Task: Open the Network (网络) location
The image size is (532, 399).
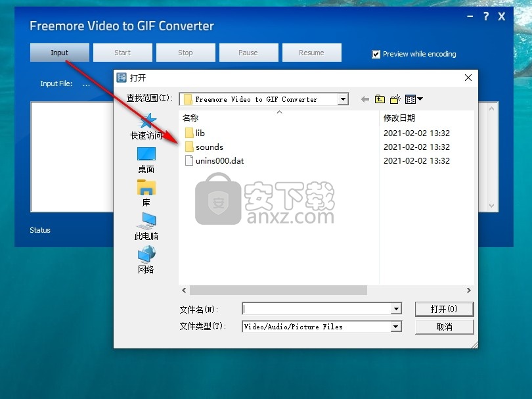Action: (x=146, y=260)
